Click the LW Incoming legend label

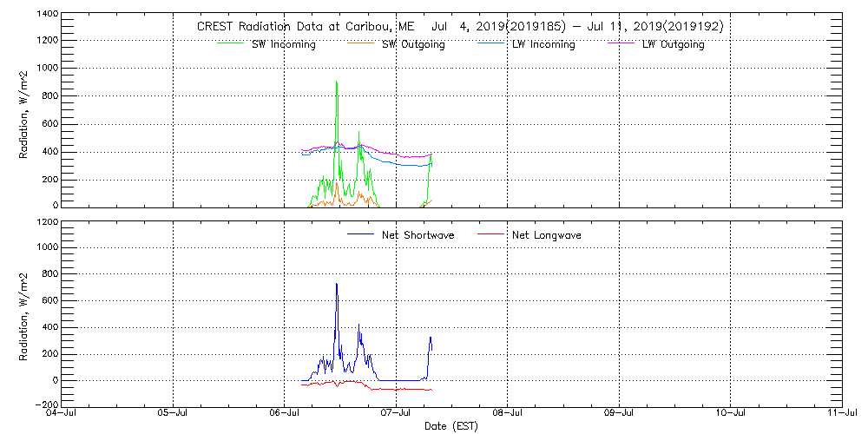click(x=542, y=44)
